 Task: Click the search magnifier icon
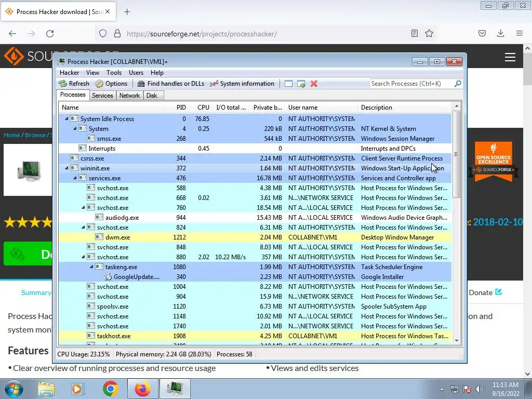pyautogui.click(x=458, y=84)
